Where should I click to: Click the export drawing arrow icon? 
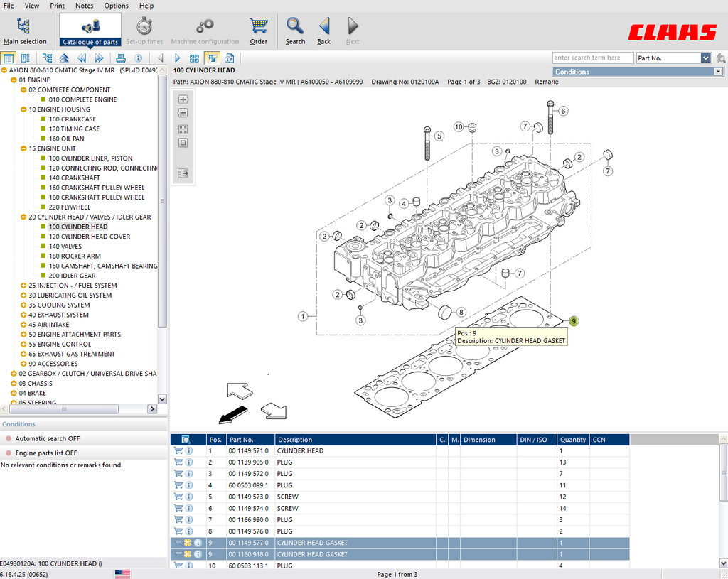(x=183, y=173)
